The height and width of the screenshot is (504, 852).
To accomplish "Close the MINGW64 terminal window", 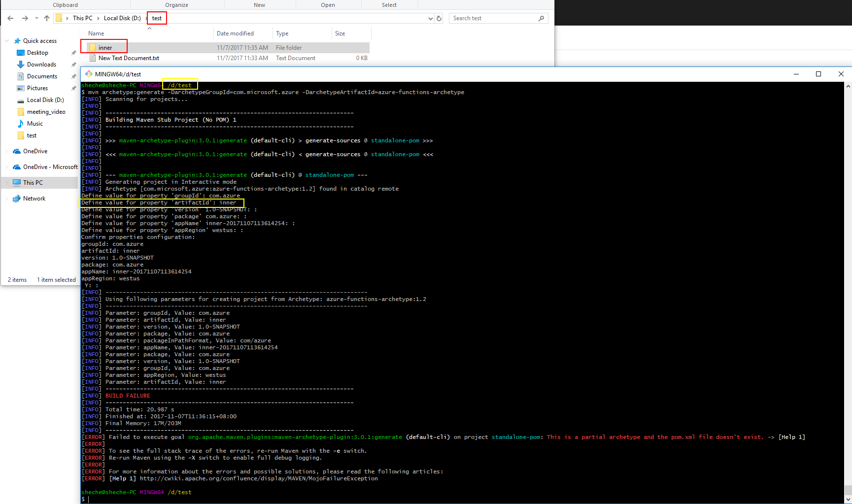I will 841,74.
